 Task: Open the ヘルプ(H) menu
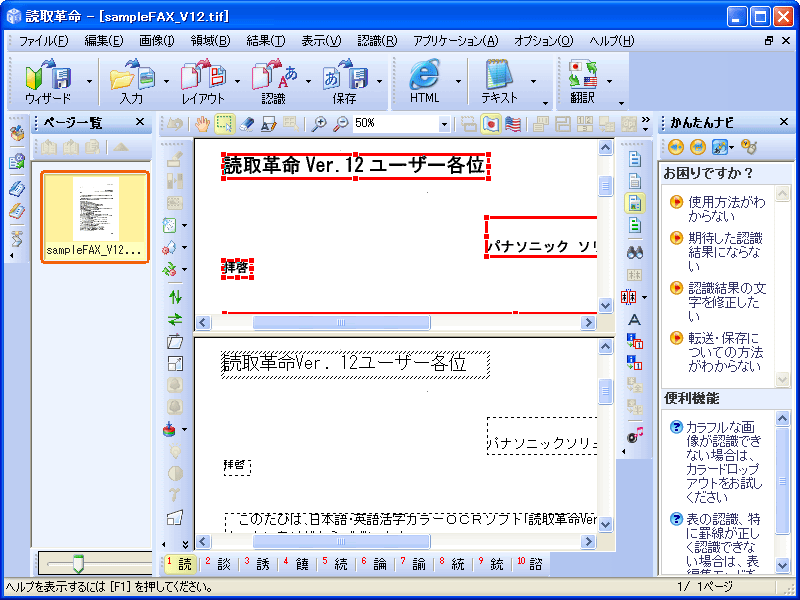point(612,41)
